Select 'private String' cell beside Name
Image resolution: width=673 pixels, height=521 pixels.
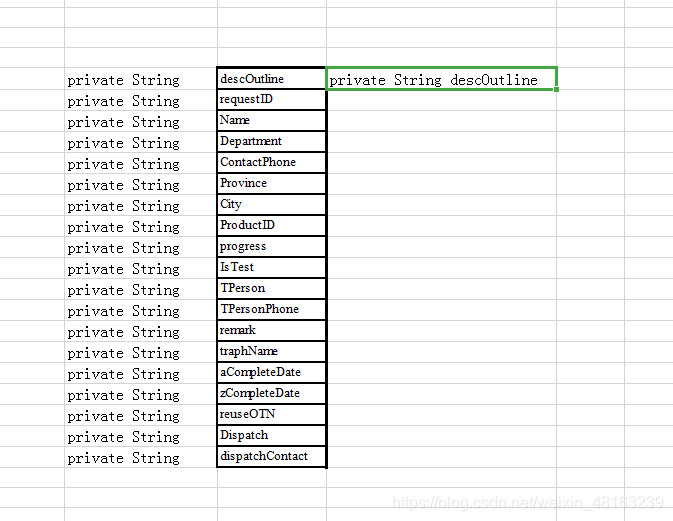[141, 121]
